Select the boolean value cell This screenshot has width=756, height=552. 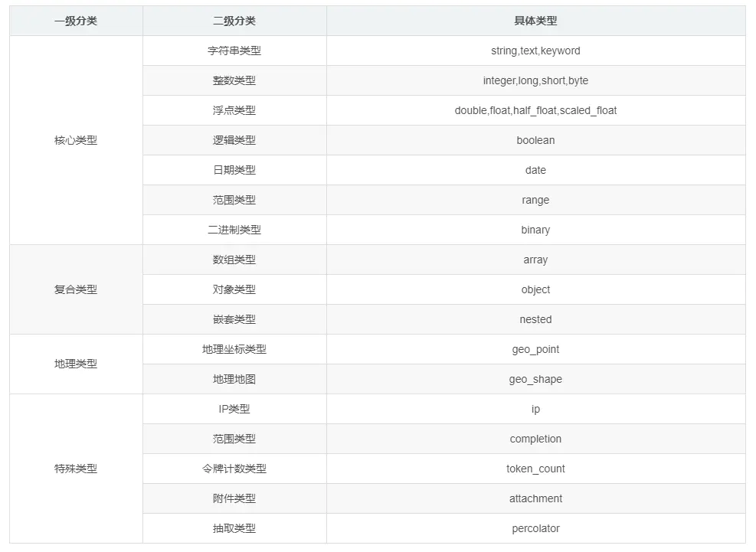pyautogui.click(x=535, y=140)
